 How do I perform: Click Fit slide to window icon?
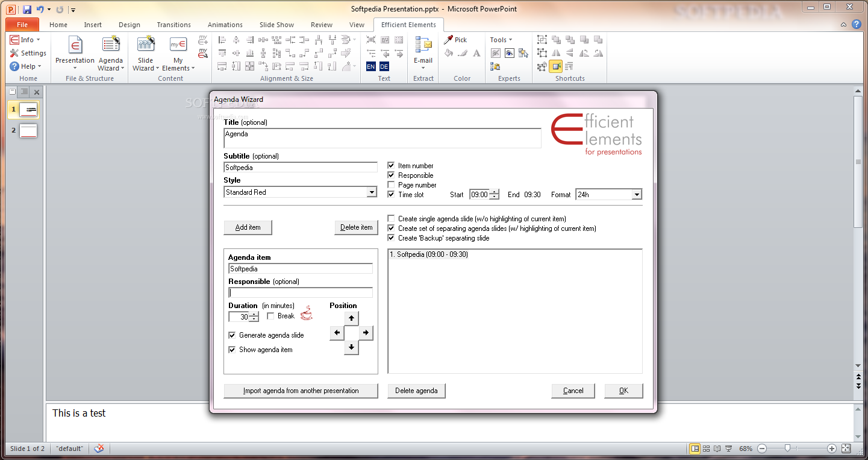(846, 449)
